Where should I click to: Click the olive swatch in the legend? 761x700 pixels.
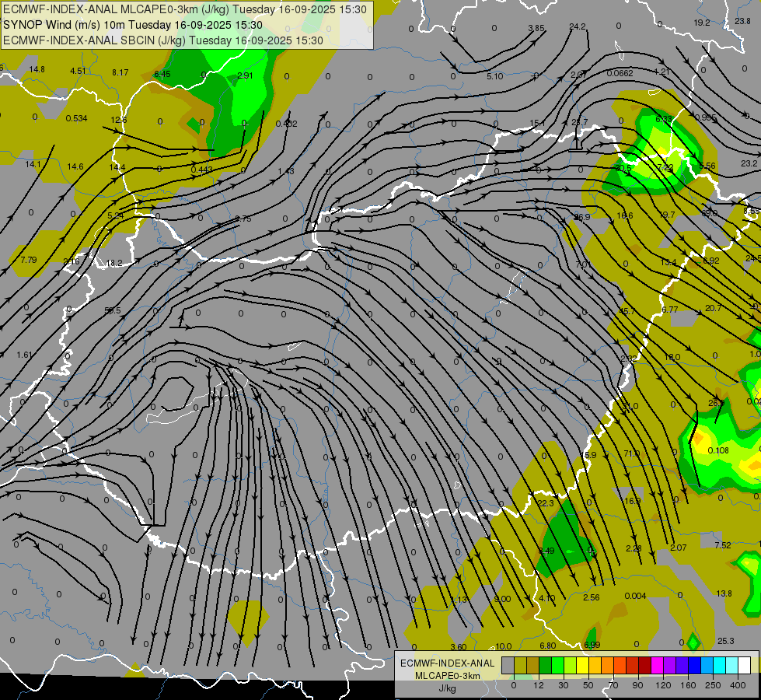(x=521, y=665)
